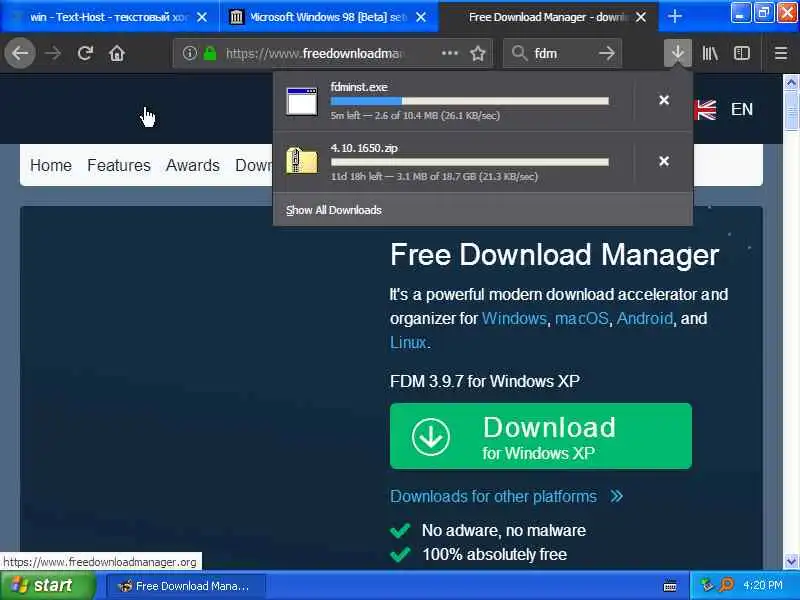Cancel the 4.10.1650.zip download
Viewport: 800px width, 600px height.
[664, 161]
